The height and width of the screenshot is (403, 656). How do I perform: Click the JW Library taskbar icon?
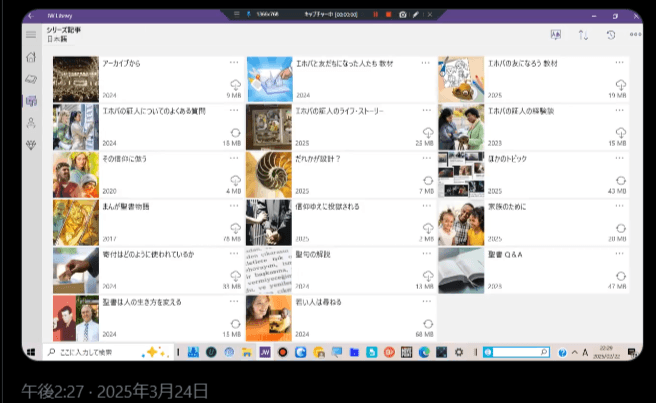pos(265,352)
